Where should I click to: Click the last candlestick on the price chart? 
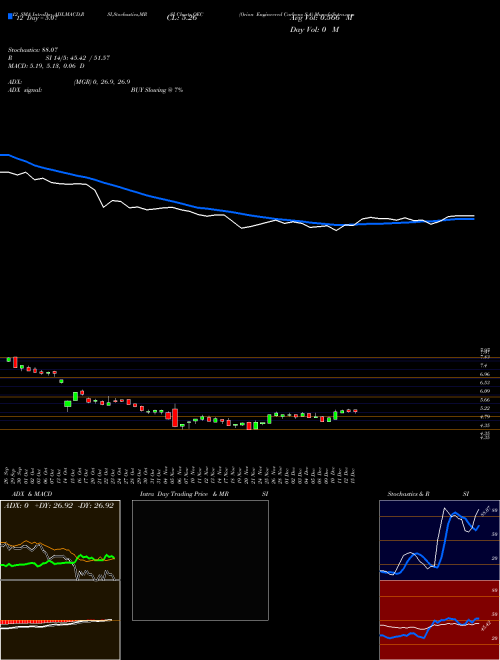(355, 411)
